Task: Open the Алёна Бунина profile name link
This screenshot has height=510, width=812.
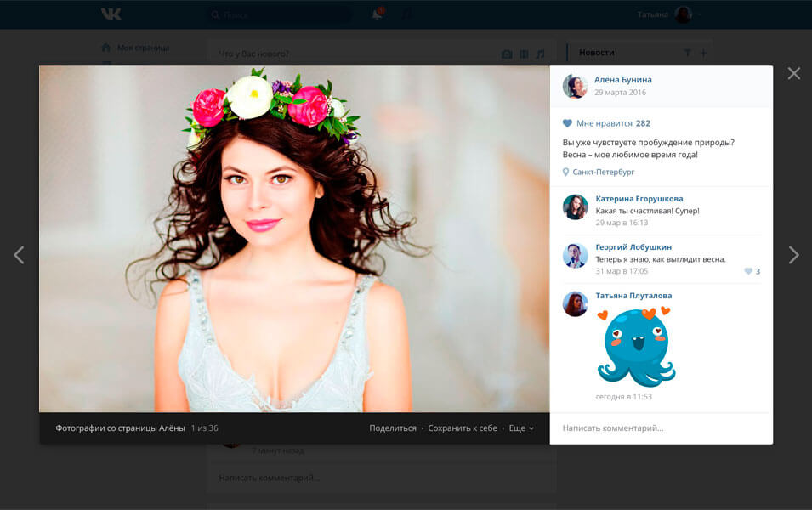Action: click(x=623, y=80)
